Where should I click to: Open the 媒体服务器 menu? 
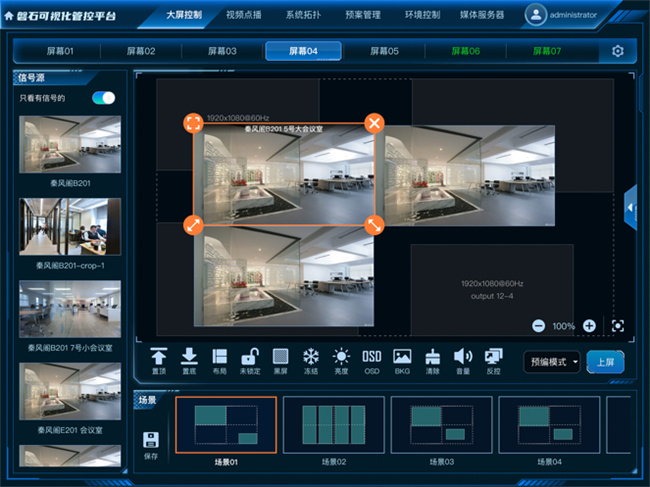point(482,15)
